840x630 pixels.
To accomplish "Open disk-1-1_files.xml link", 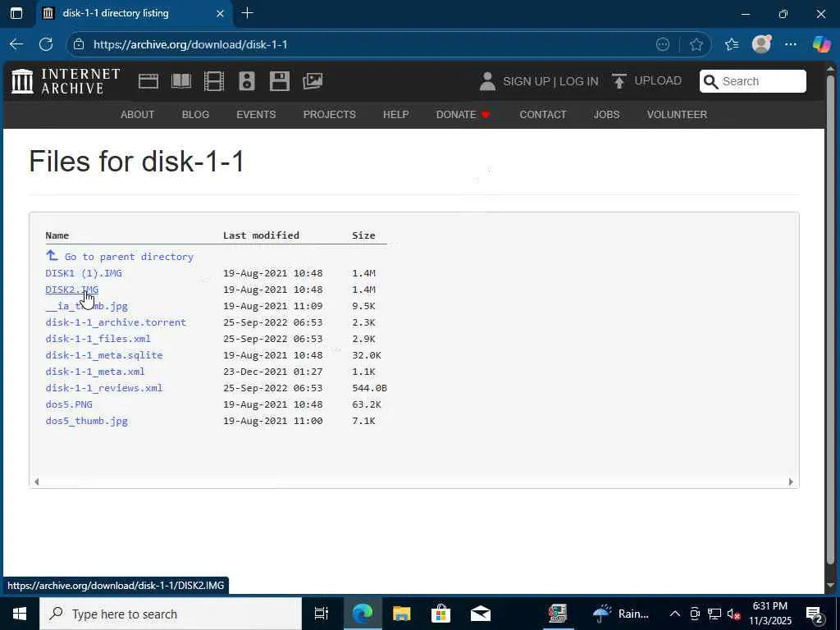I will 98,339.
